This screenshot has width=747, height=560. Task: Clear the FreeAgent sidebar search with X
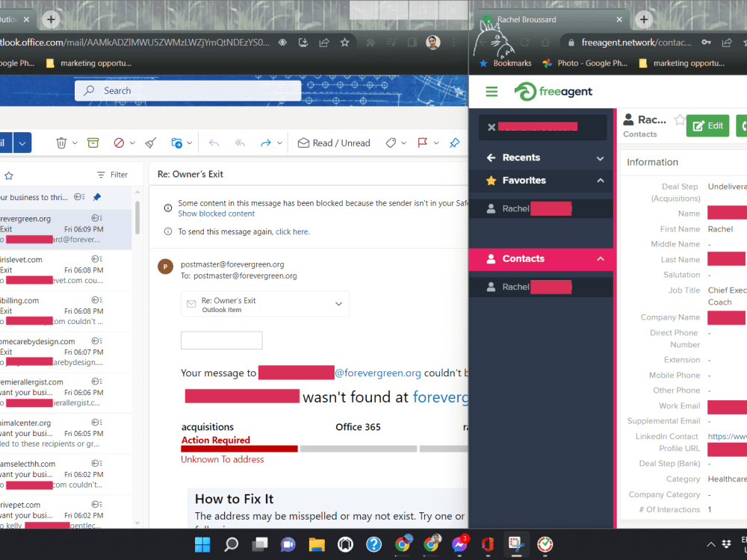point(492,127)
